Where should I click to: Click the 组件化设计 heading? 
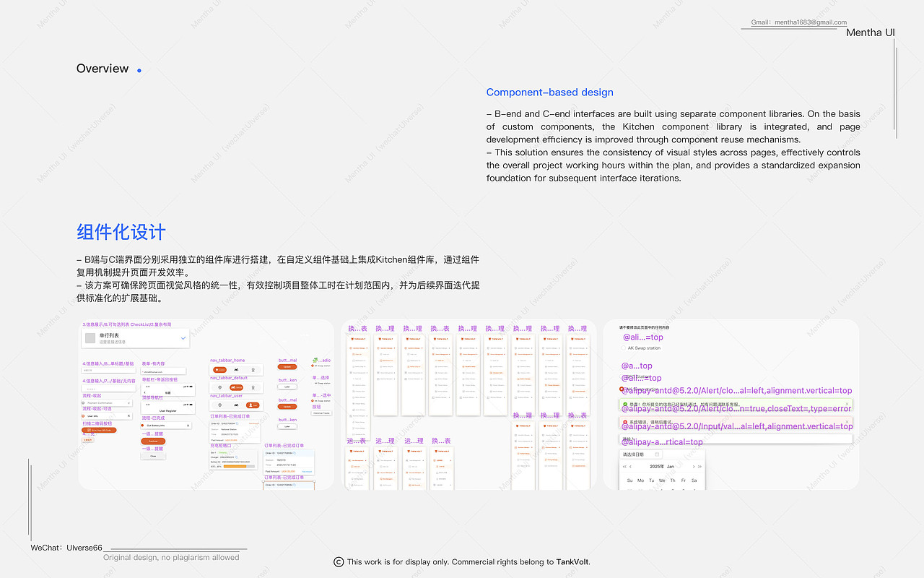[121, 232]
